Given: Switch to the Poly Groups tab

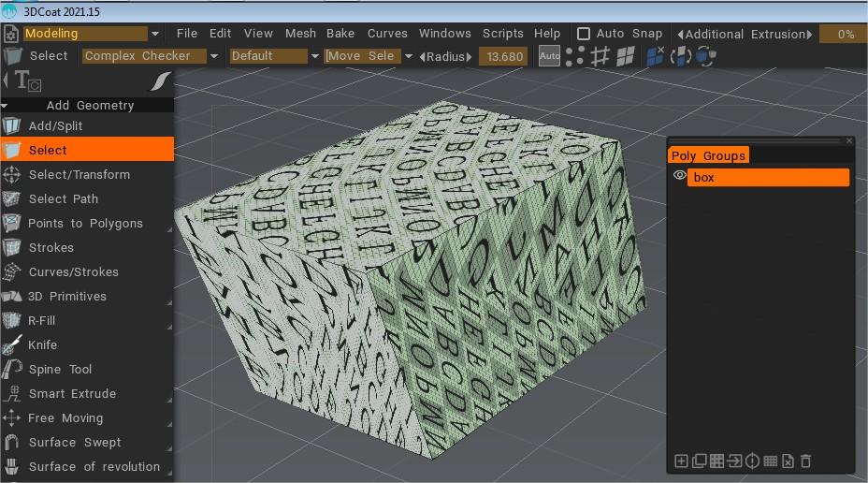Looking at the screenshot, I should click(708, 155).
